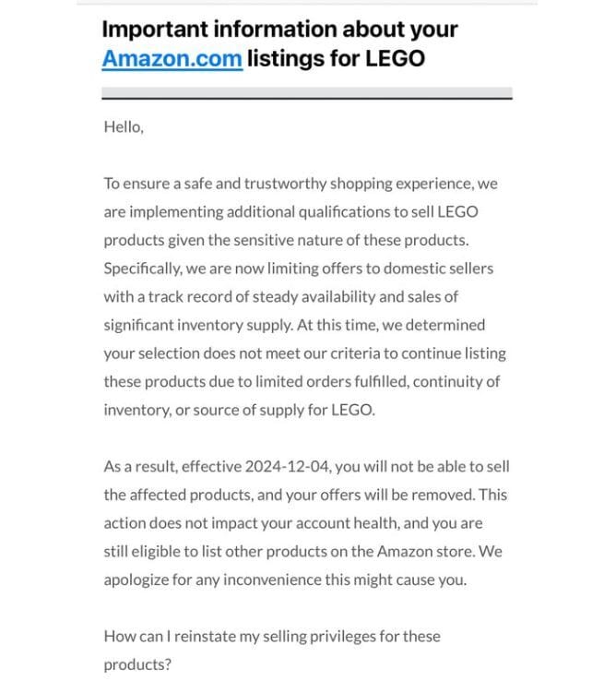Image resolution: width=616 pixels, height=681 pixels.
Task: Click the line 'apologize for any inconvenience'
Action: [285, 579]
